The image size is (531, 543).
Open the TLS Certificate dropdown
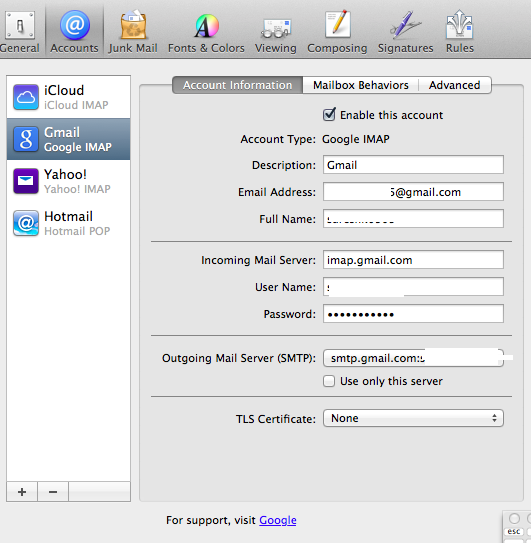413,418
